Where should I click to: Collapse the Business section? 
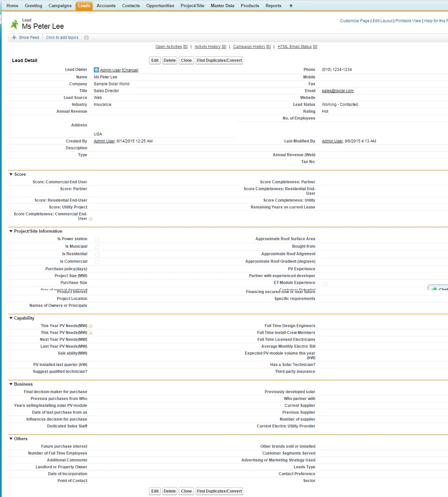11,384
